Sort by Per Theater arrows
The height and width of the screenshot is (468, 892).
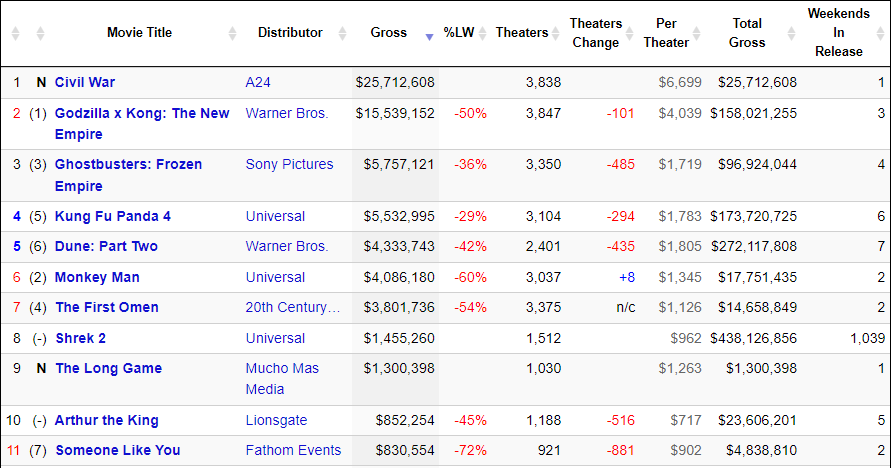point(696,33)
